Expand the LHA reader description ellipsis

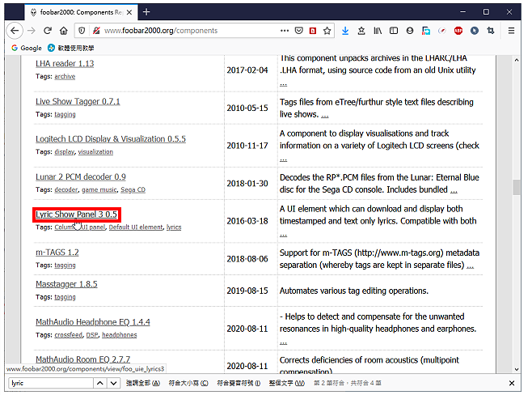click(283, 84)
